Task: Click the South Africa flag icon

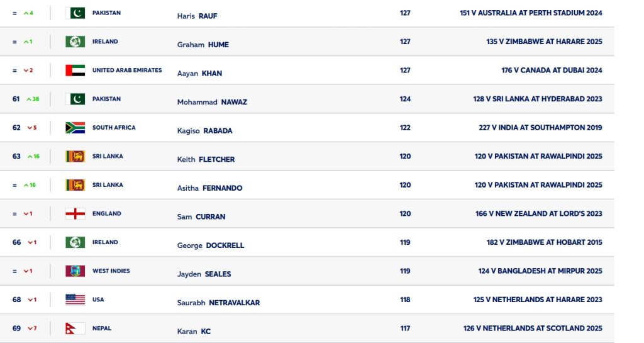Action: click(75, 128)
